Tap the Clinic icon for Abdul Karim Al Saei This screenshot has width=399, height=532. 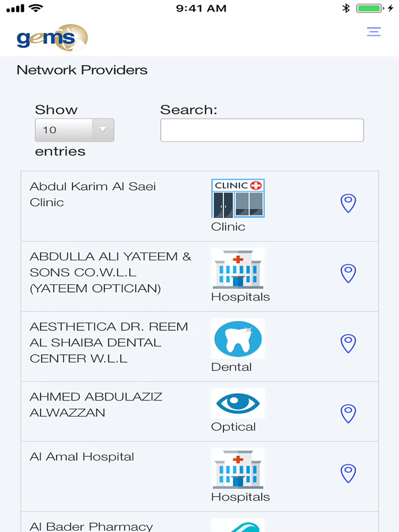237,198
